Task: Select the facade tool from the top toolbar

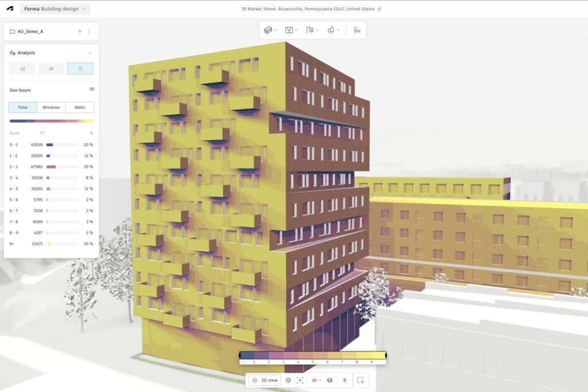Action: [x=310, y=30]
